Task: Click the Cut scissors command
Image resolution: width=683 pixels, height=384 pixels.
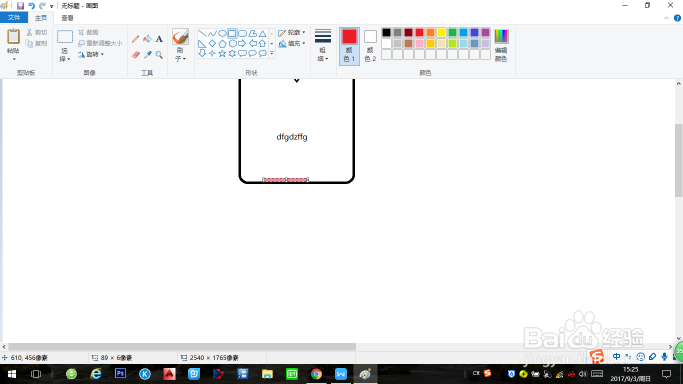Action: [x=37, y=32]
